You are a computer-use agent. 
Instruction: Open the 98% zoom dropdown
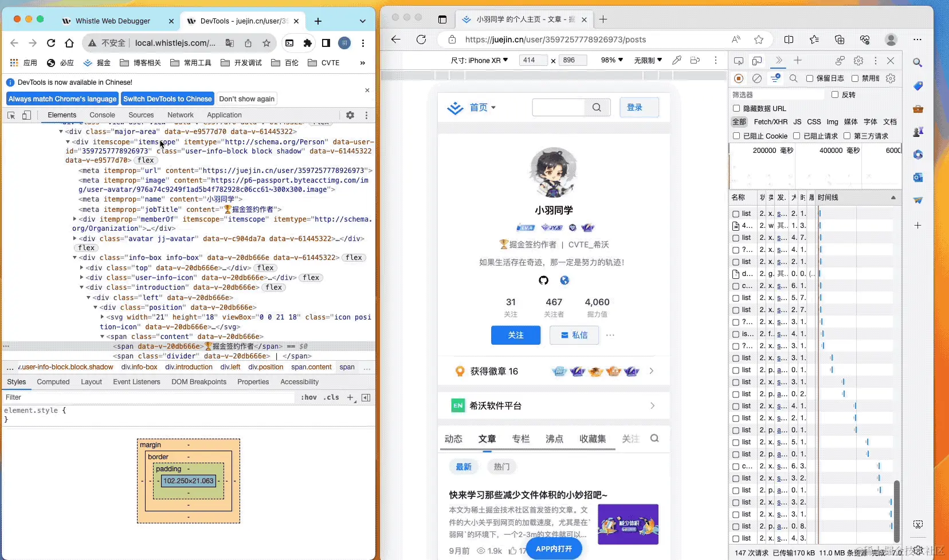[x=611, y=60]
